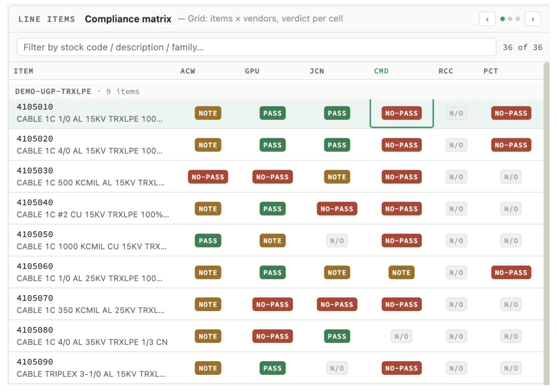Open PASS verdict for 4105010 under GPU
The width and height of the screenshot is (557, 392).
point(272,113)
